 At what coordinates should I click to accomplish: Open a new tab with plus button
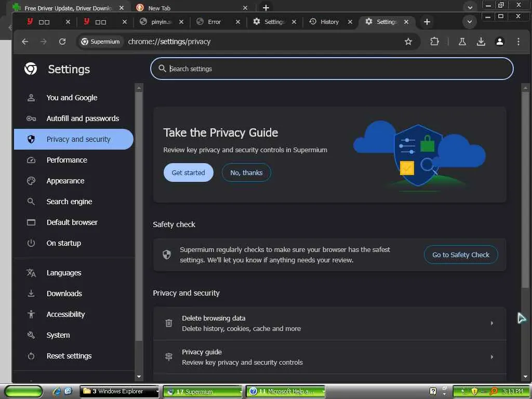427,22
